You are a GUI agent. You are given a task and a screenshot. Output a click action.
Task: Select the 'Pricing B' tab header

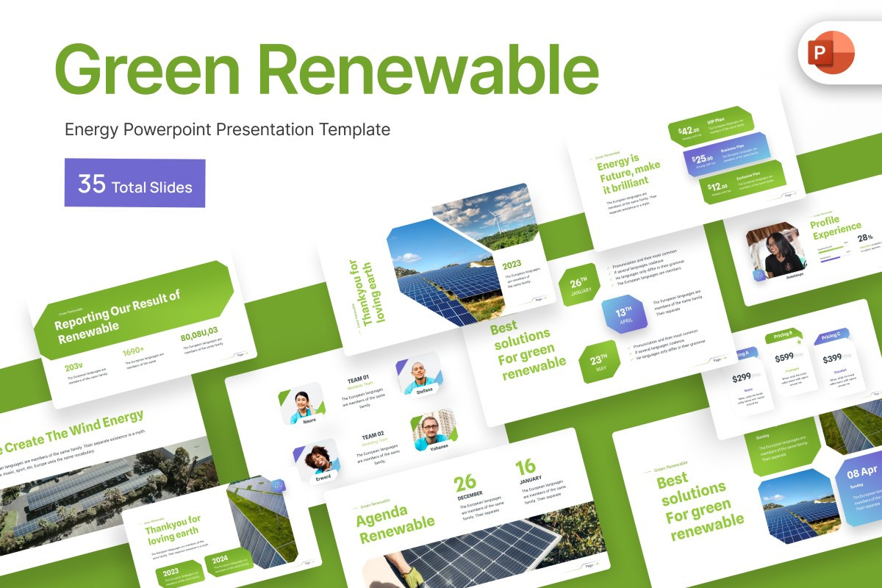pos(784,336)
